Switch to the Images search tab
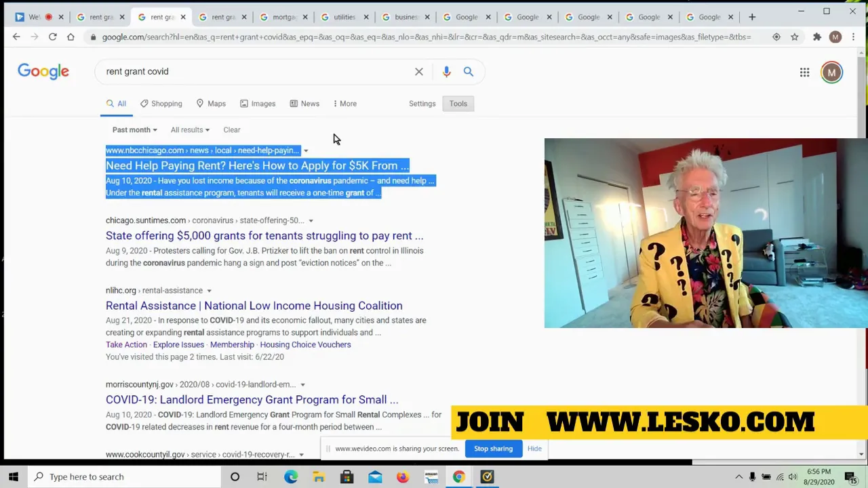The width and height of the screenshot is (868, 488). pos(257,104)
